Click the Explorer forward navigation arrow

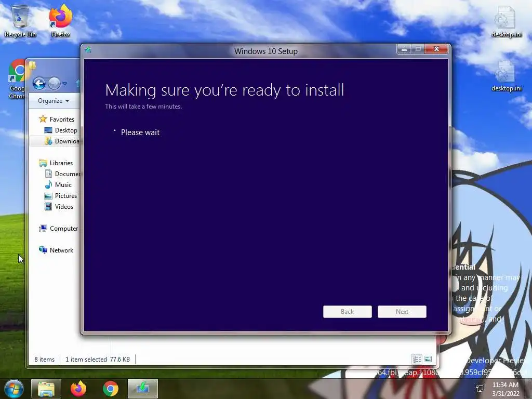click(x=54, y=83)
